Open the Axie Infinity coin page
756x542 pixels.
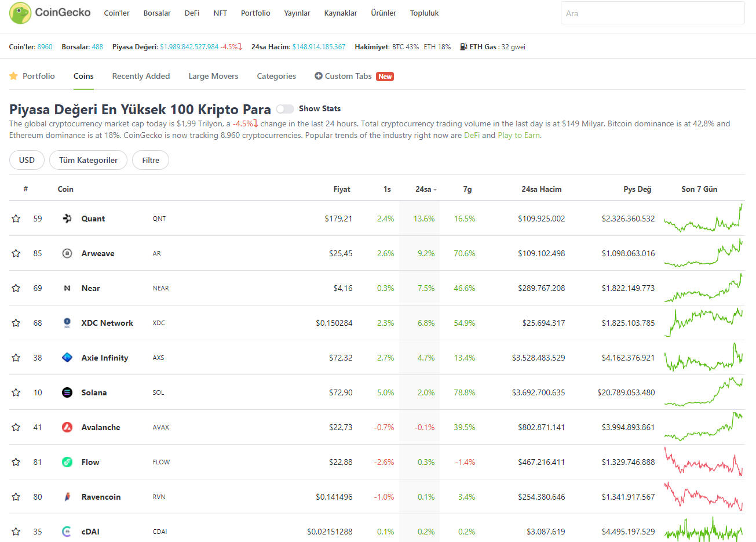click(105, 358)
